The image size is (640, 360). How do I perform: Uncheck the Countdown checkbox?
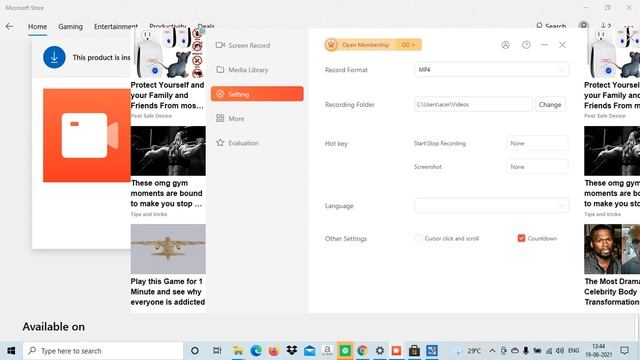pyautogui.click(x=521, y=238)
